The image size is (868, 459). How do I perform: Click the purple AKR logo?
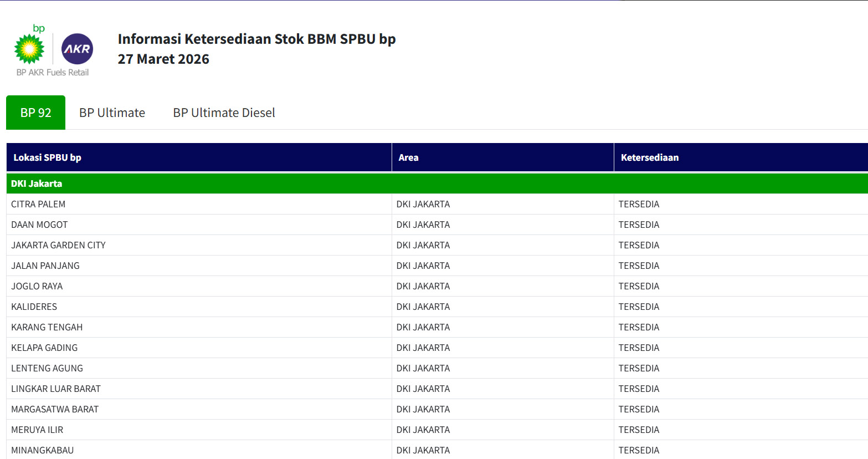[x=77, y=49]
